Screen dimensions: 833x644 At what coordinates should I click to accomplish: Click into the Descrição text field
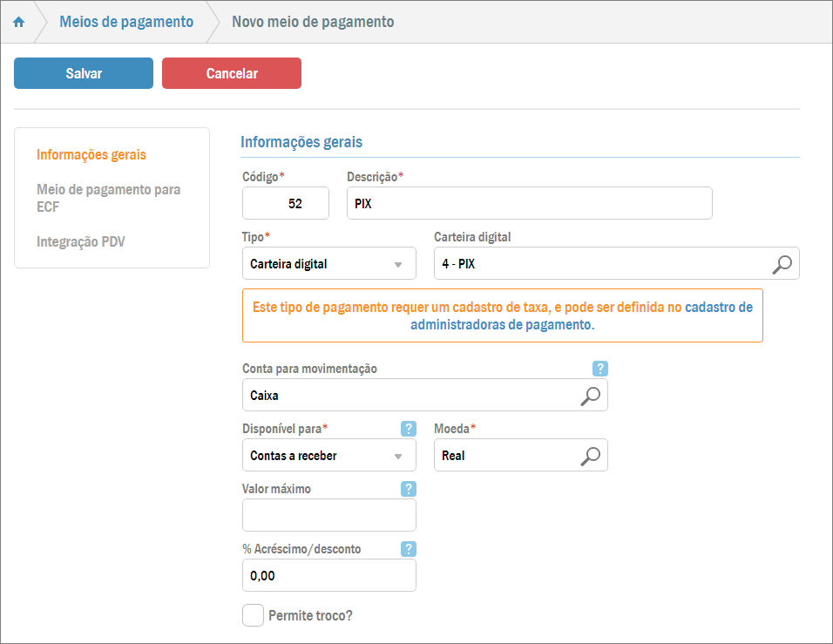tap(529, 203)
